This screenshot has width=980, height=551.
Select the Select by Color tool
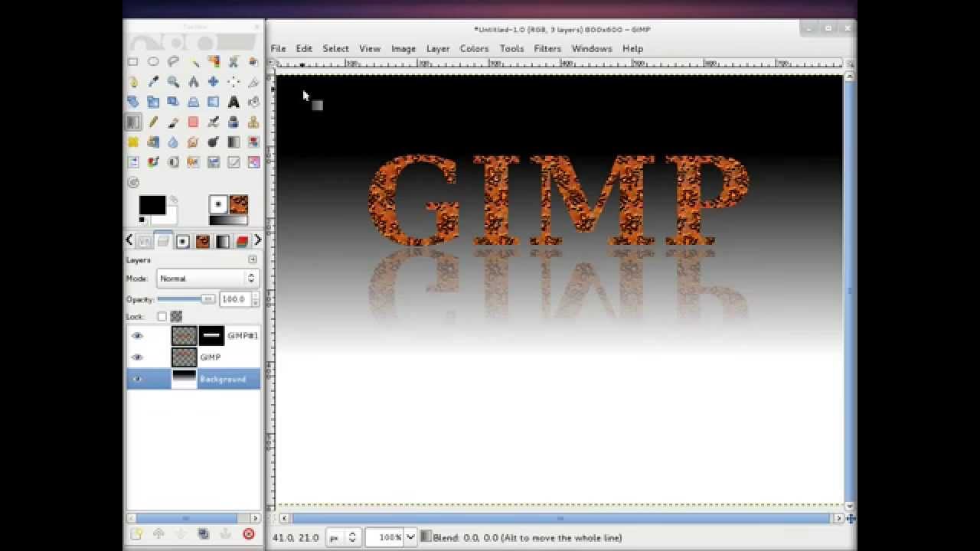(x=213, y=61)
